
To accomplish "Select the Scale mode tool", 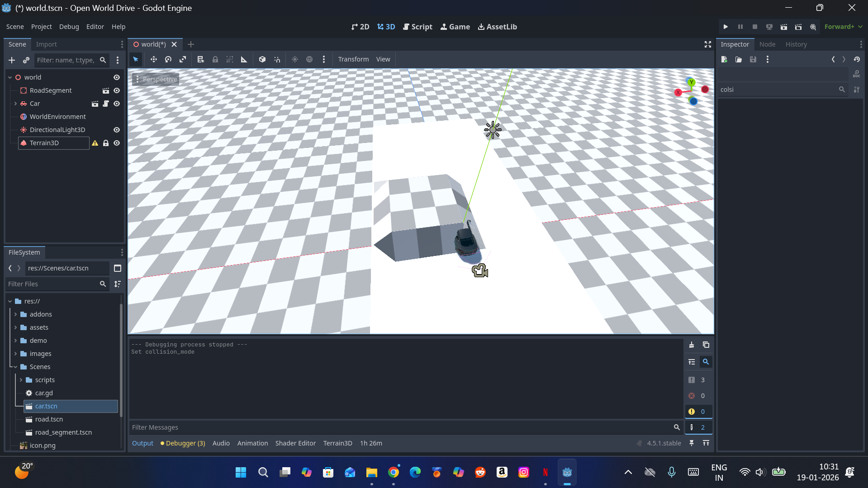I will point(183,59).
